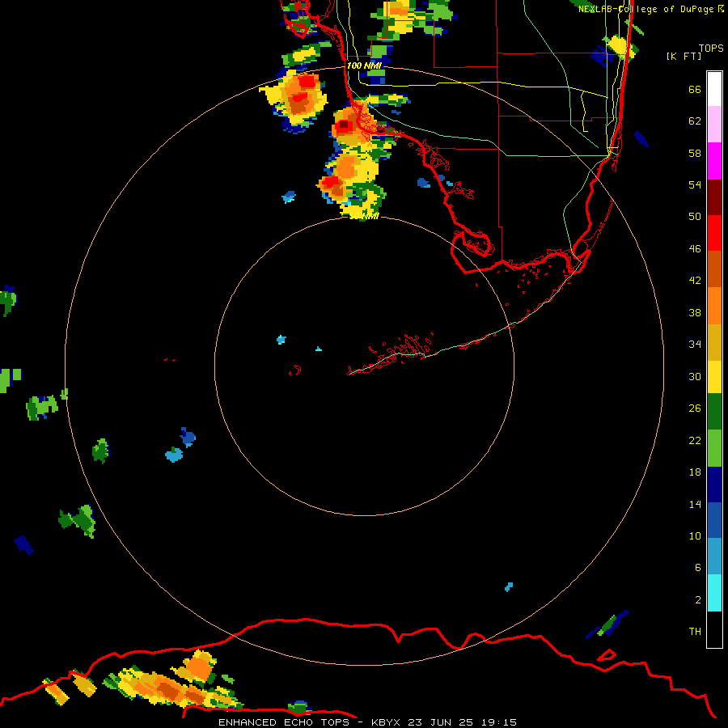Click the [K FT] units label
Screen dimensions: 728x728
tap(684, 56)
